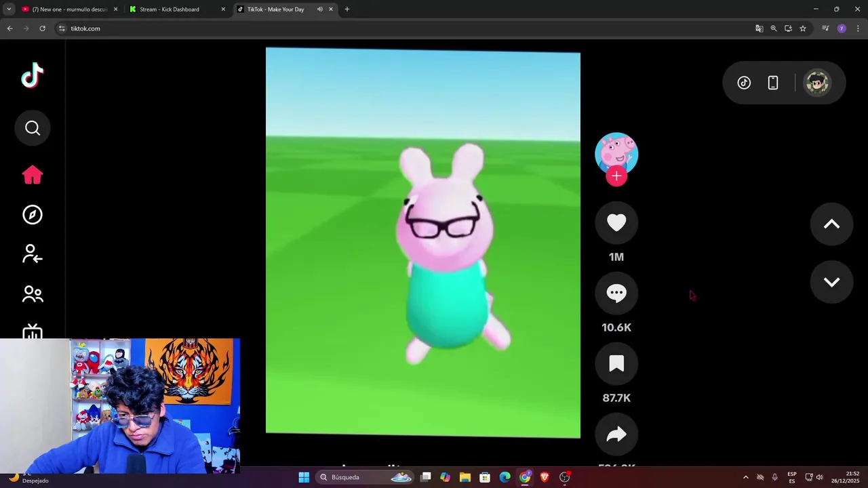This screenshot has height=488, width=868.
Task: Open the user profile avatar menu
Action: coord(817,83)
